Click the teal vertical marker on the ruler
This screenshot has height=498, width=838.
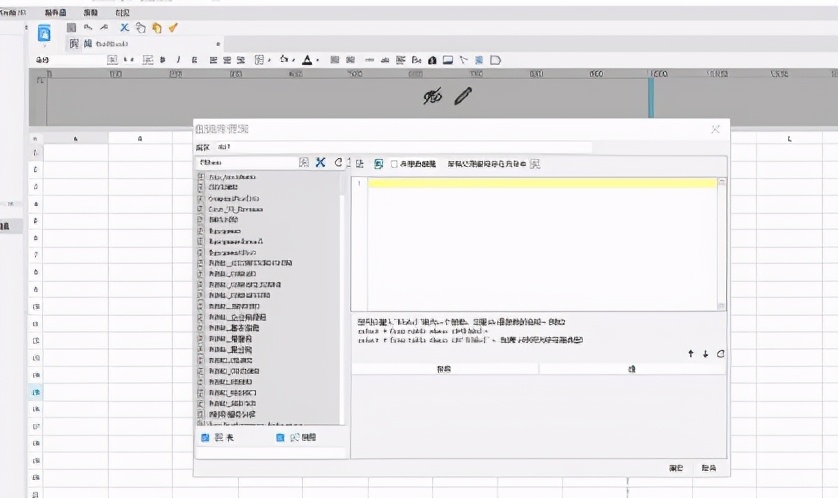pos(651,96)
